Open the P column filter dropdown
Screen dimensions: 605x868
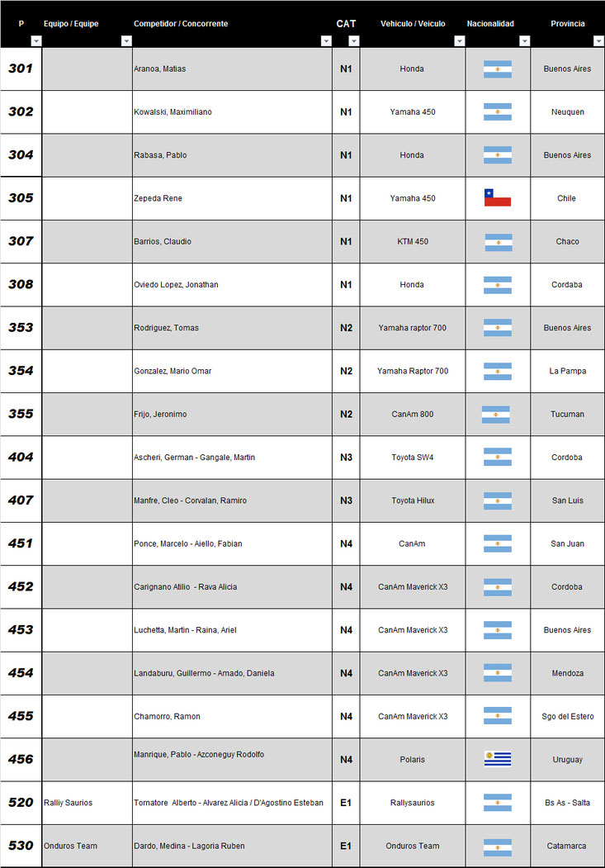pyautogui.click(x=35, y=40)
